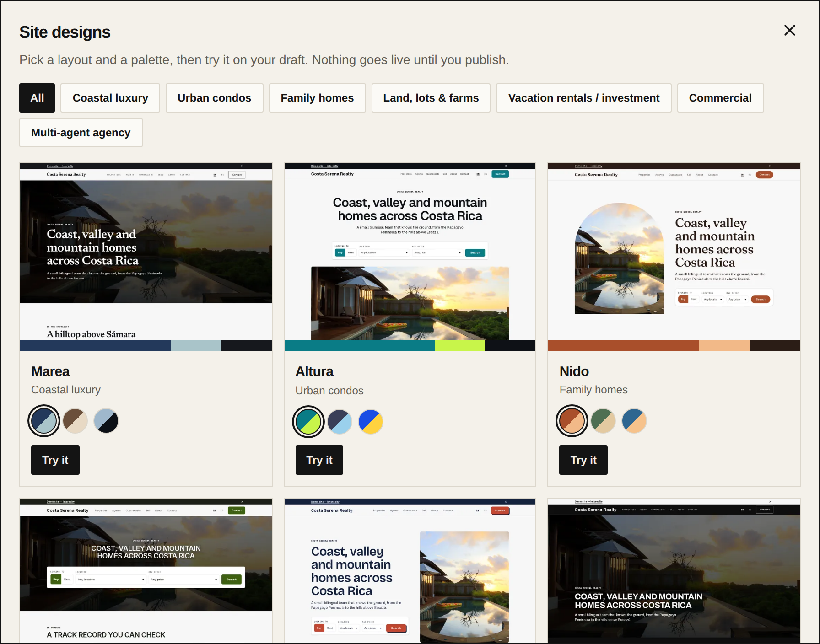The height and width of the screenshot is (644, 820).
Task: Pick Nido's blue and peach palette
Action: click(x=634, y=421)
